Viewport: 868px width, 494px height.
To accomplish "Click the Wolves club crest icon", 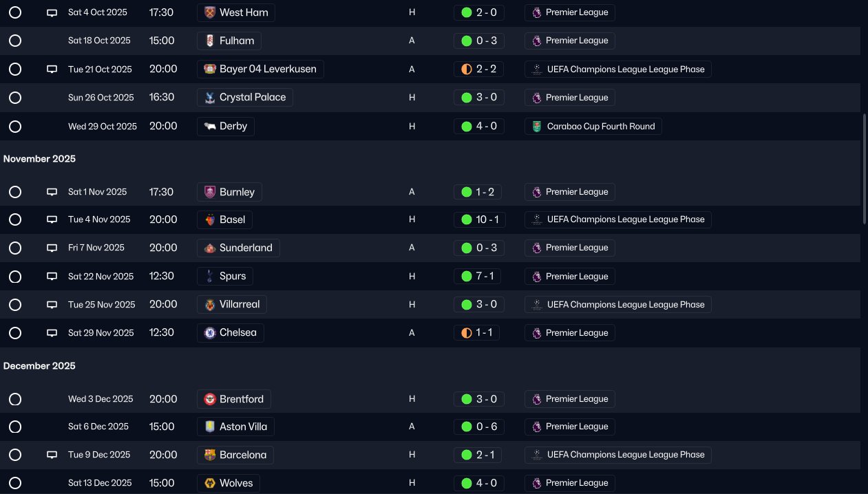I will point(210,483).
